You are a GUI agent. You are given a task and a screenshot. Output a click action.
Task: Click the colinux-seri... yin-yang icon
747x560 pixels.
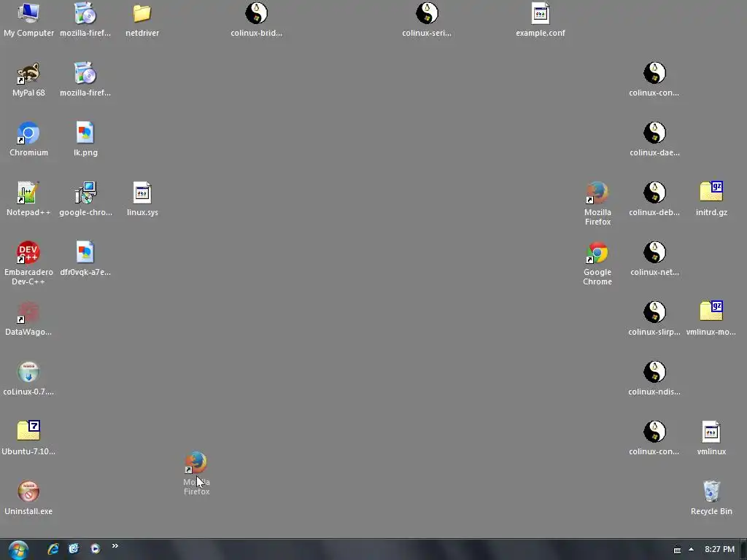[427, 13]
